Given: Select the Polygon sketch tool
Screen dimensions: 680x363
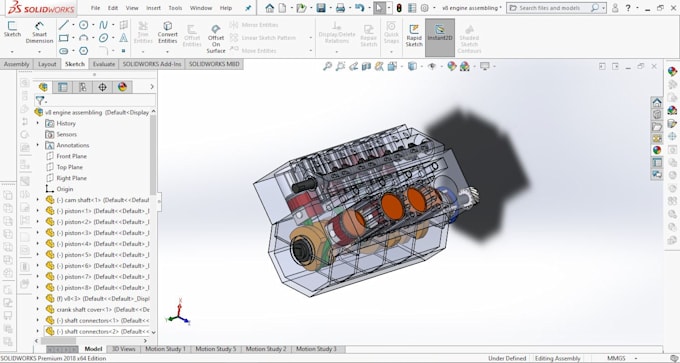Looking at the screenshot, I should 84,51.
